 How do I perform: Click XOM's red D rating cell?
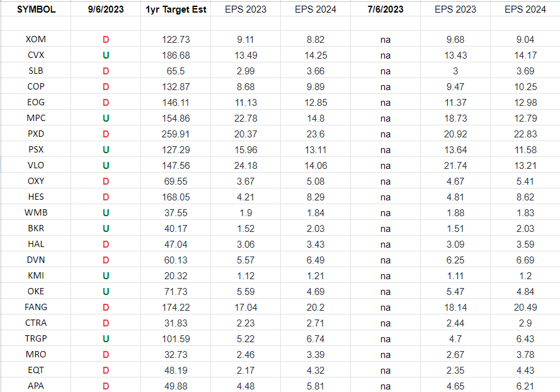(x=106, y=39)
